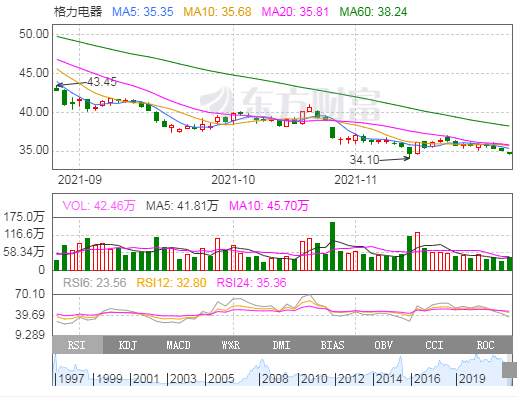Click the 2021-10 date axis label

pyautogui.click(x=233, y=180)
